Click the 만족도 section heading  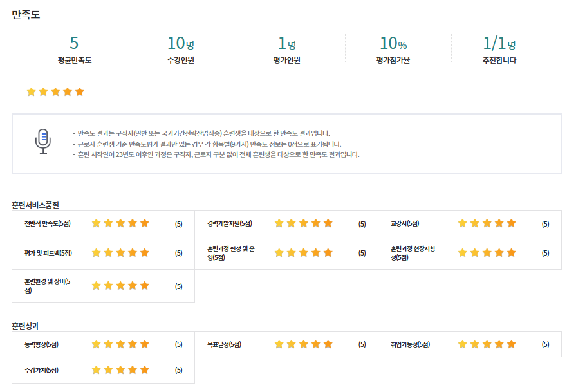coord(26,15)
